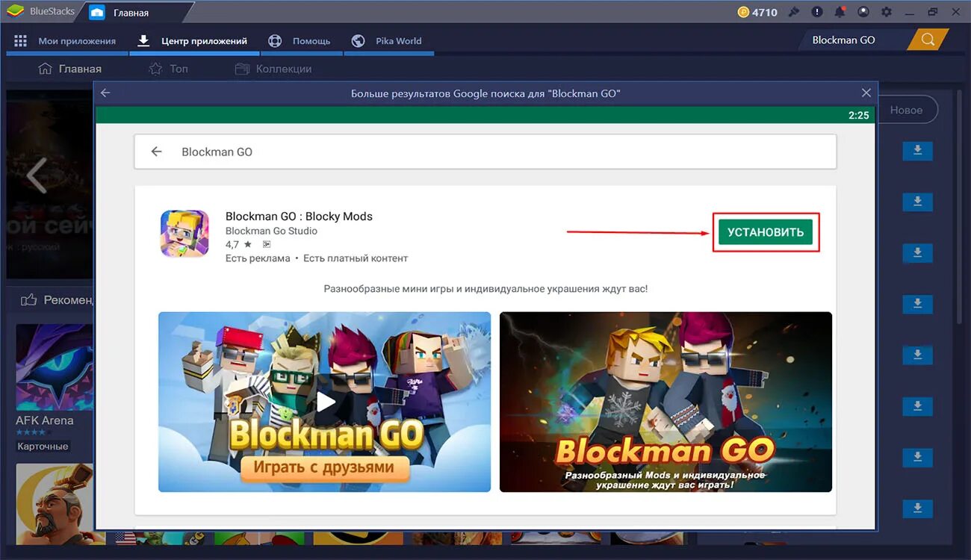Click the exclamation report-problem icon
Screen dimensions: 971x560
(817, 12)
